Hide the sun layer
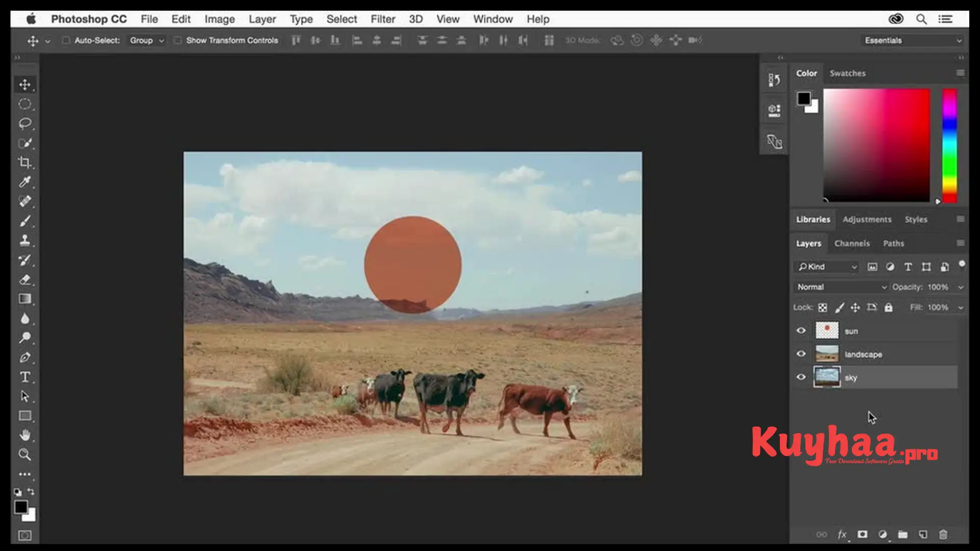 click(801, 331)
